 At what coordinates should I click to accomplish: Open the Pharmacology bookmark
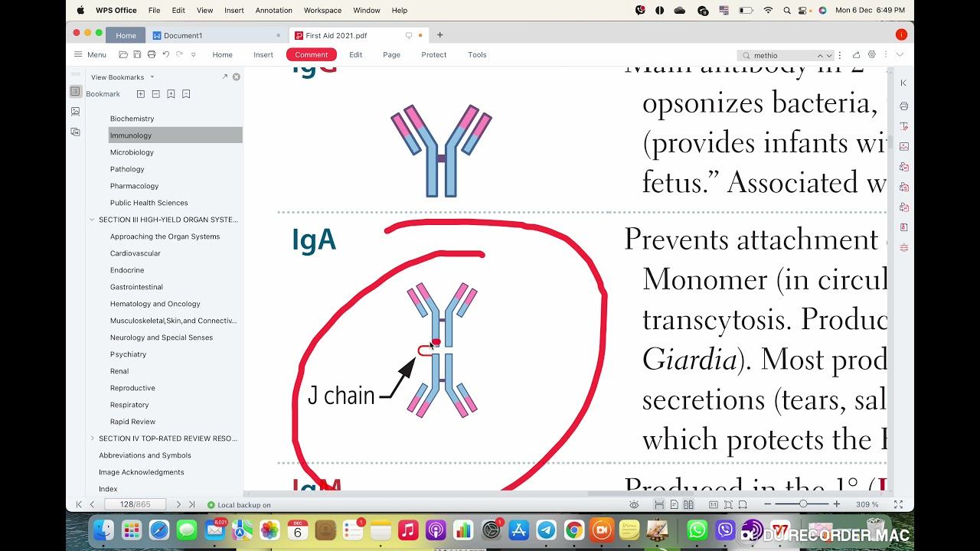134,186
